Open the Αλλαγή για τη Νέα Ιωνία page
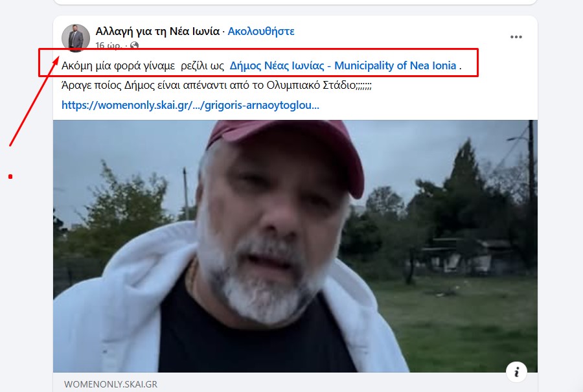The image size is (583, 392). tap(157, 31)
